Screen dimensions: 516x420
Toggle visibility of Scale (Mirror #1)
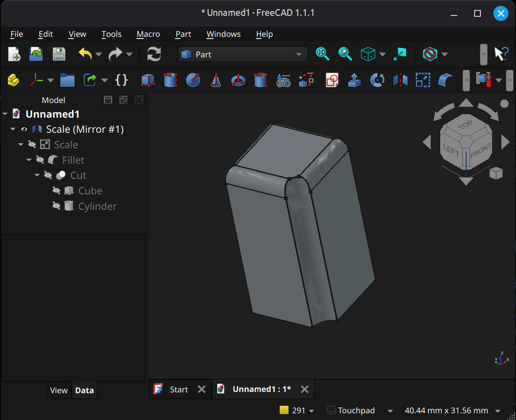24,129
